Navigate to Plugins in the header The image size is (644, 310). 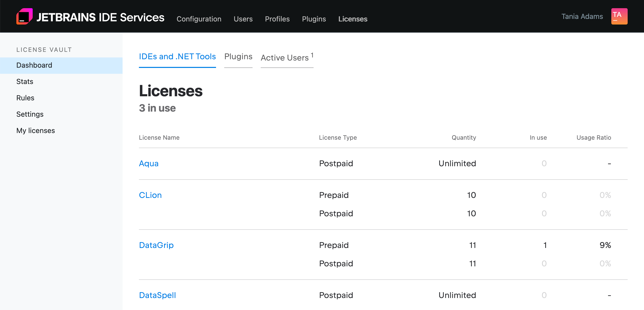click(x=314, y=19)
